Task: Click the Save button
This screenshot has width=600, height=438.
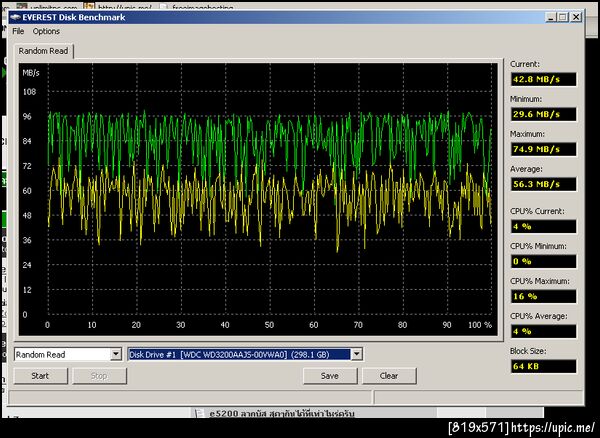Action: pyautogui.click(x=329, y=376)
